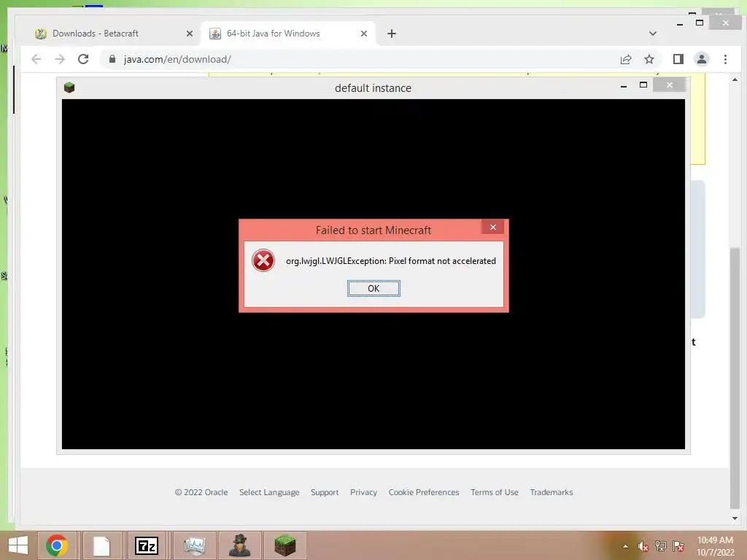Click the muted volume tray icon
This screenshot has height=560, width=747.
643,546
